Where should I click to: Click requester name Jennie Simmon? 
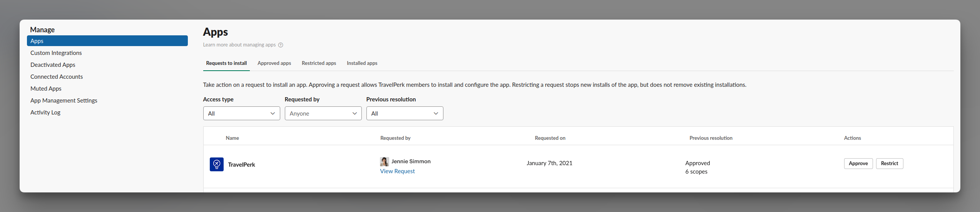411,161
